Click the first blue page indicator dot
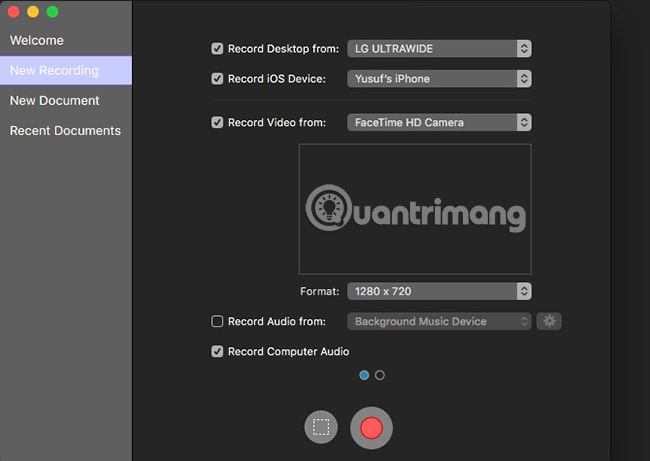Viewport: 650px width, 461px height. tap(364, 376)
